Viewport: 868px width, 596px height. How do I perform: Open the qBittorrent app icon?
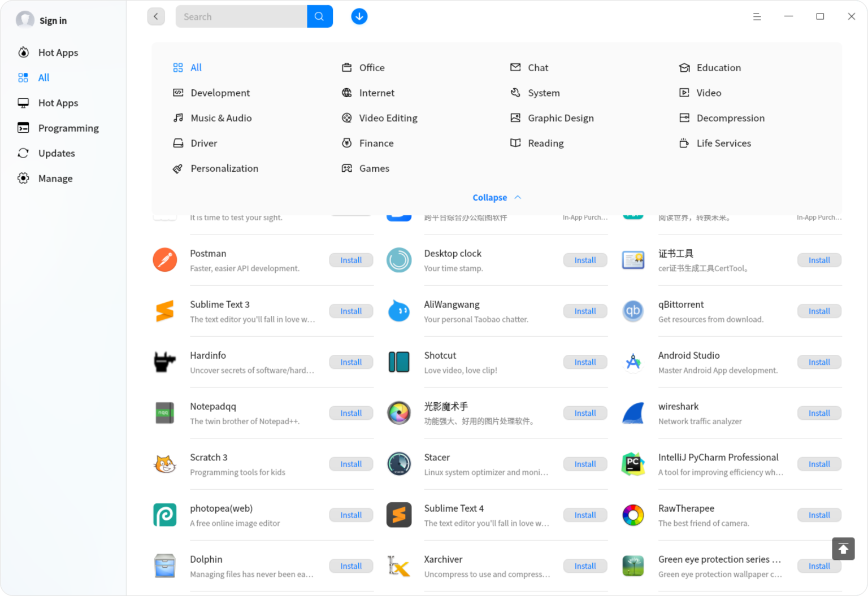[x=633, y=311]
